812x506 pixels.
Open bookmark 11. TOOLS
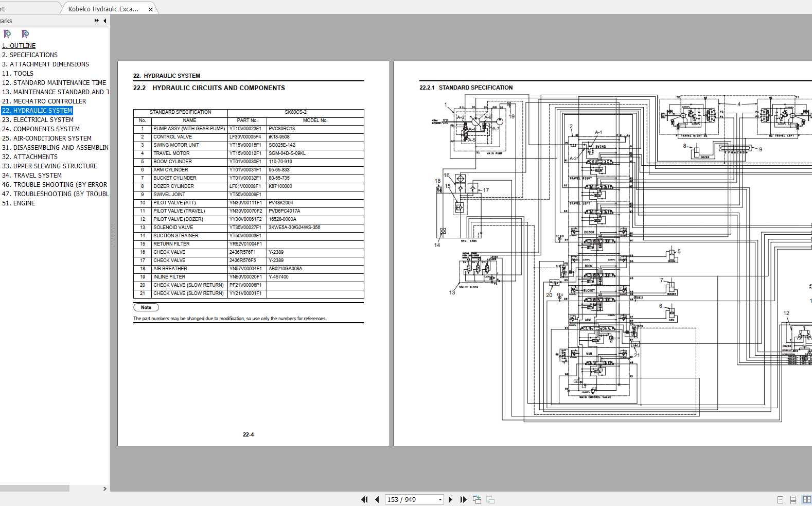(17, 74)
